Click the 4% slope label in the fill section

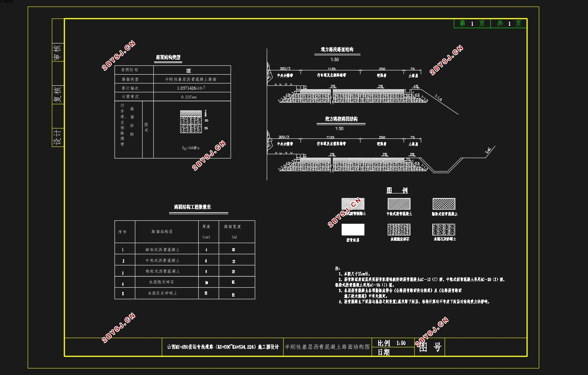tap(416, 87)
